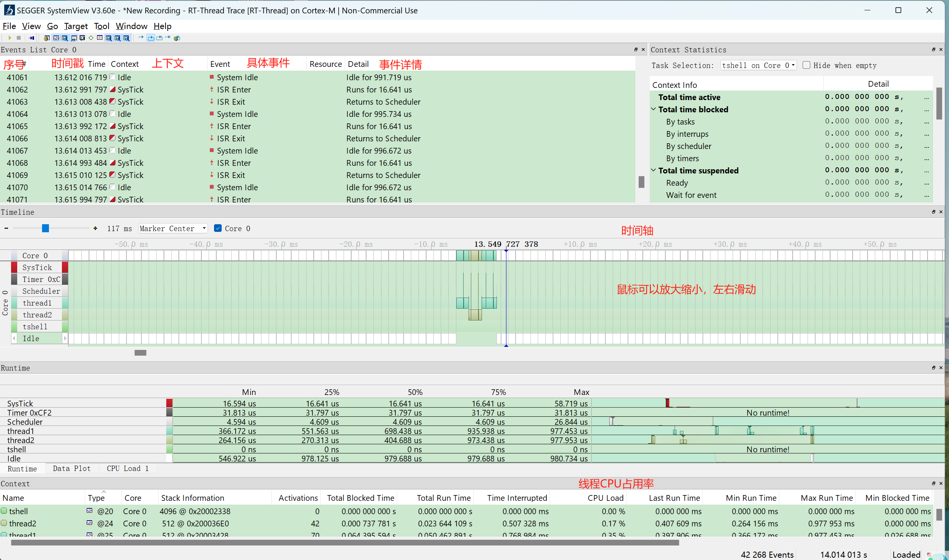Viewport: 949px width, 560px height.
Task: Click the green diamond toolbar icon
Action: pos(91,38)
